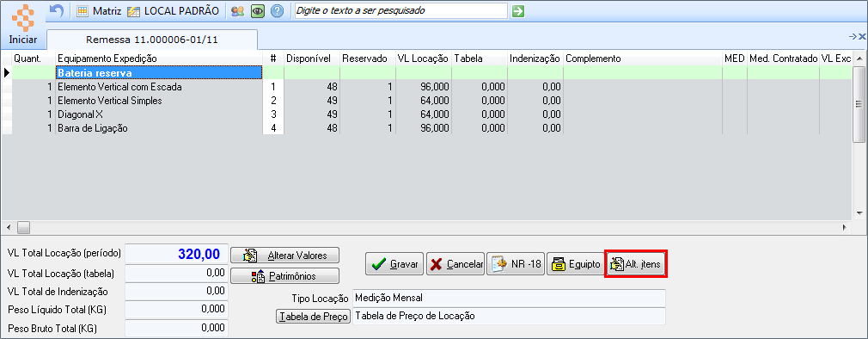Save with the Gravar button
The height and width of the screenshot is (339, 868).
(394, 264)
